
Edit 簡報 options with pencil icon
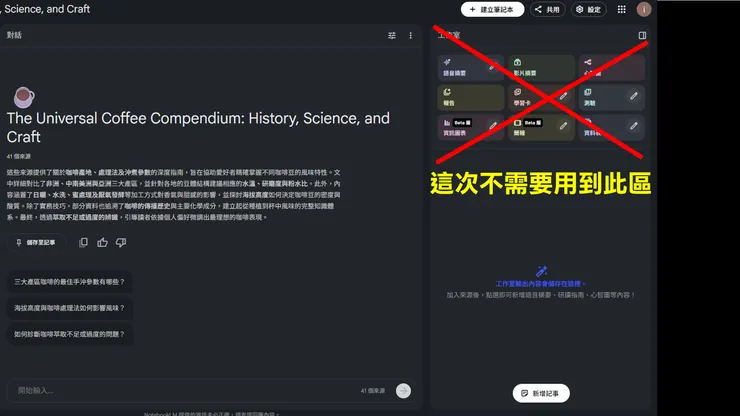(x=563, y=126)
